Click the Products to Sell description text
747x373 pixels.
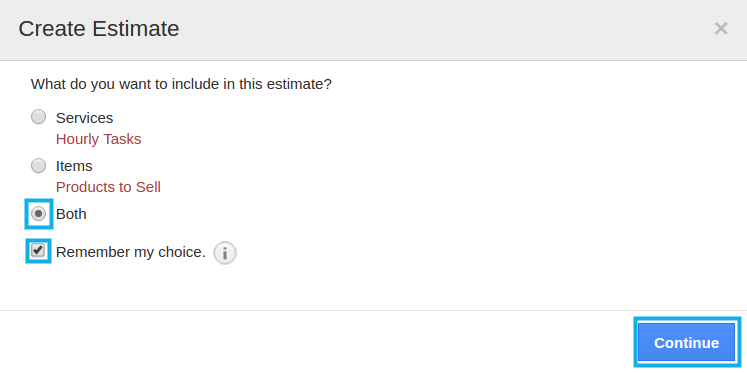click(x=108, y=187)
